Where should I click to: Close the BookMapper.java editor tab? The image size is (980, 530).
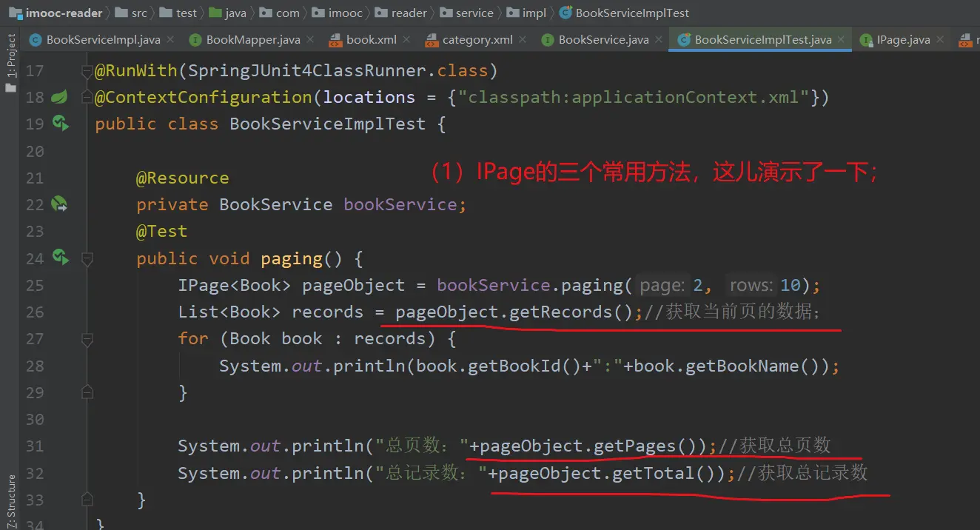pos(309,40)
